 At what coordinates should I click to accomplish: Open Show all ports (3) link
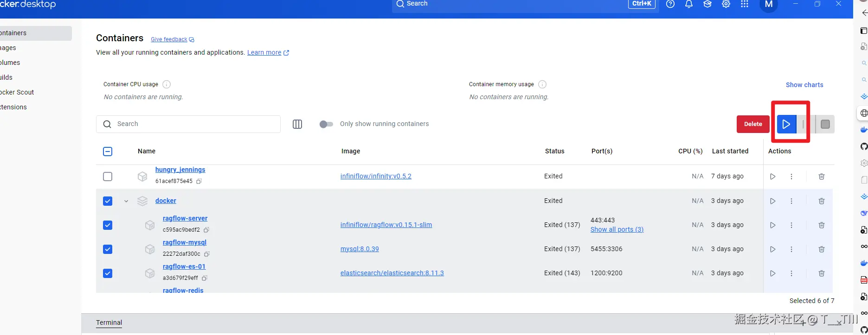click(617, 229)
